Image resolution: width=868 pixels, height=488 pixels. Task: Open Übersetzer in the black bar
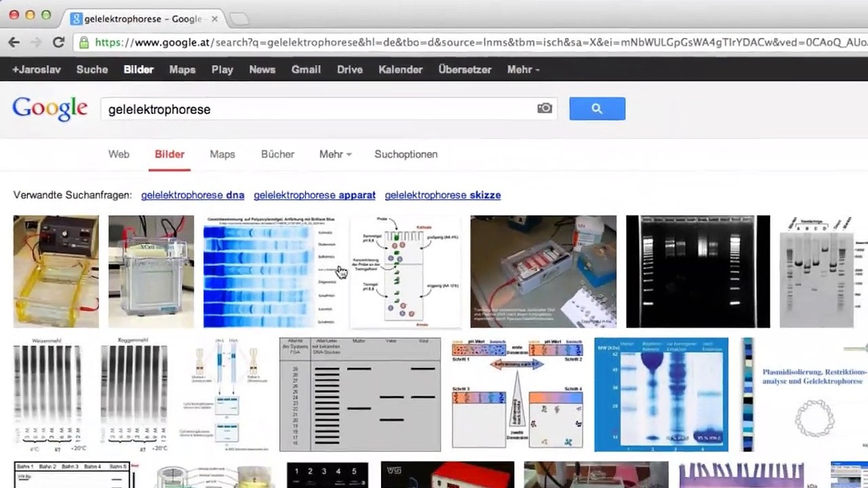465,69
